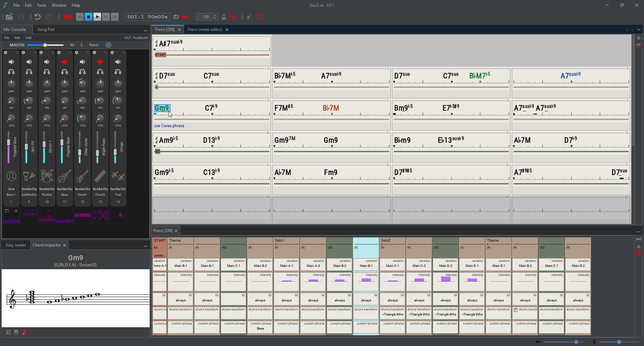Adjust the MASTER volume slider
This screenshot has height=346, width=644.
(45, 45)
